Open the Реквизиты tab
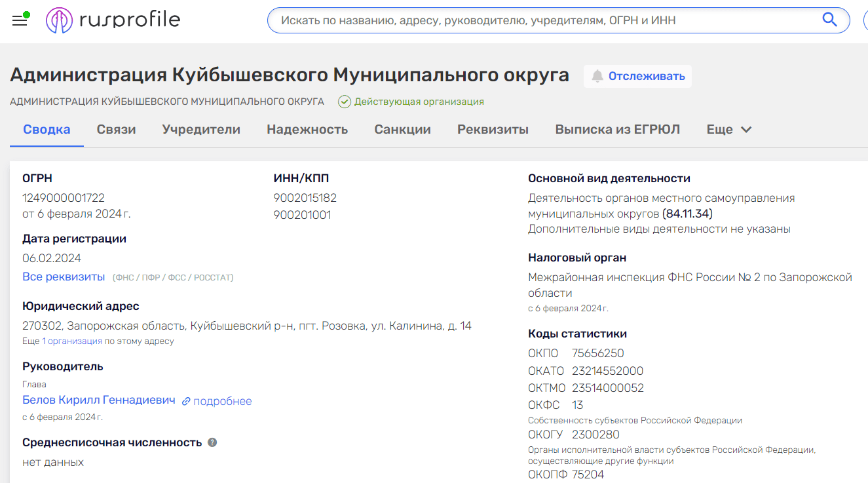868x483 pixels. pos(493,129)
